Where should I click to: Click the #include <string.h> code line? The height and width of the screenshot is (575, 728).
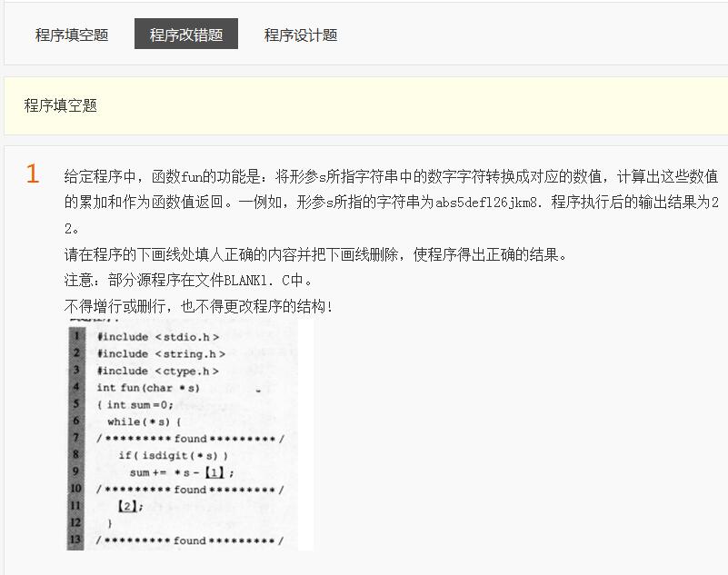pyautogui.click(x=161, y=353)
